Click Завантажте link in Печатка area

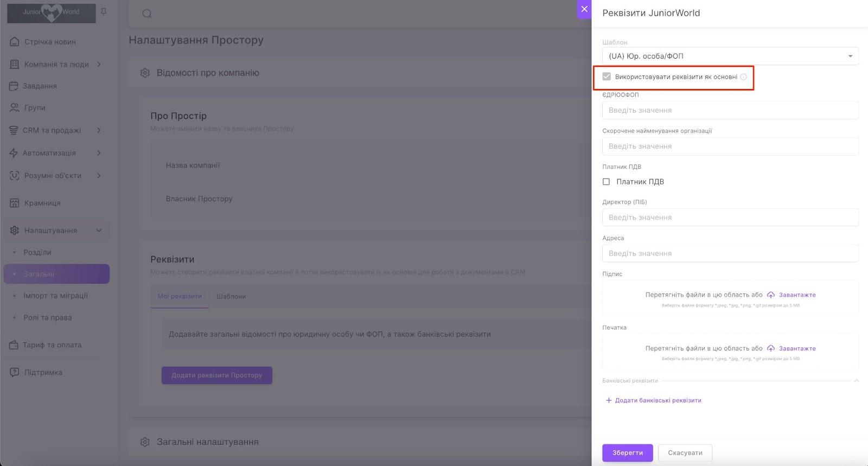pyautogui.click(x=797, y=348)
